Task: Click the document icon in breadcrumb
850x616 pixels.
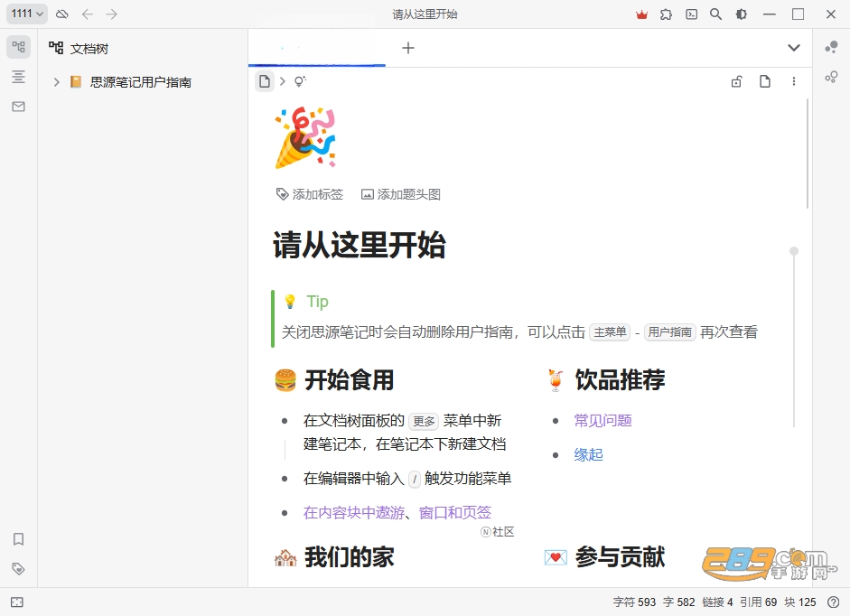Action: (x=265, y=81)
